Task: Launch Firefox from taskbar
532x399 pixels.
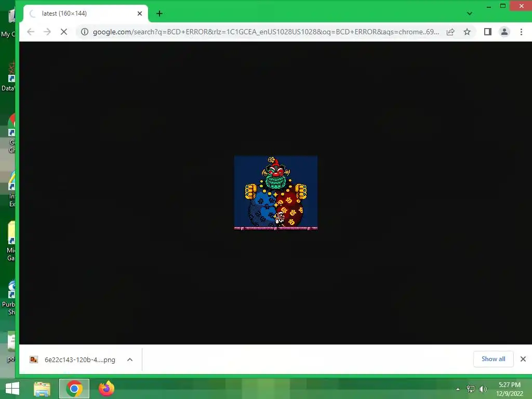Action: (x=107, y=389)
